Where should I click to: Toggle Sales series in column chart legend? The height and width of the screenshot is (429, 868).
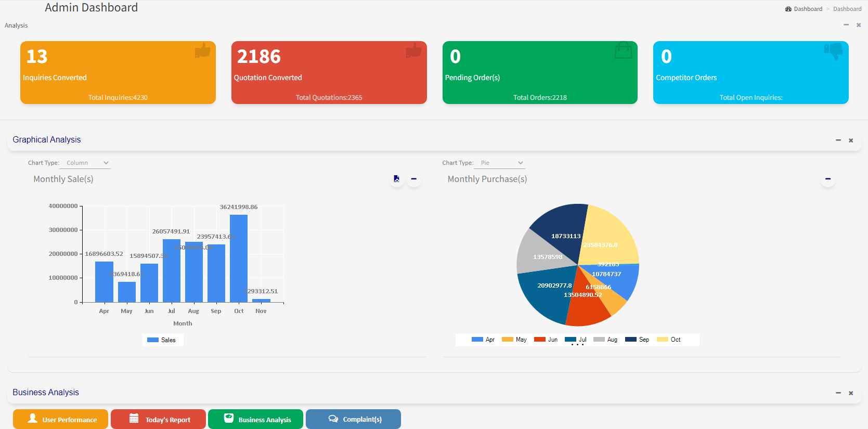point(162,340)
